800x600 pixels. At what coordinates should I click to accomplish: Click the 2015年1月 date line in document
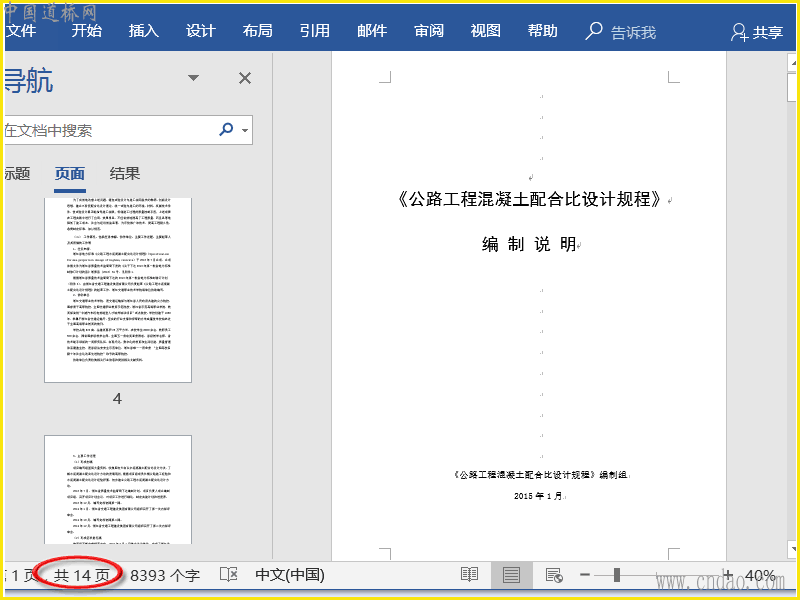pos(538,496)
